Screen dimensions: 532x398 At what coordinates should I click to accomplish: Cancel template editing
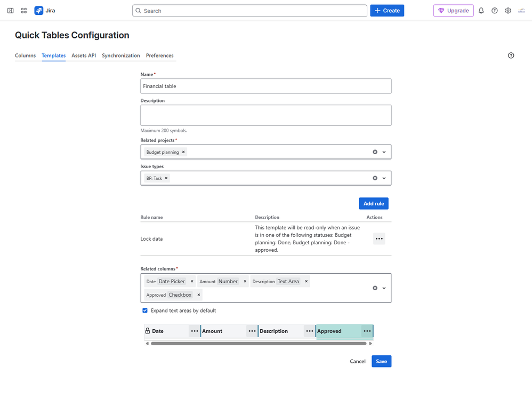358,361
